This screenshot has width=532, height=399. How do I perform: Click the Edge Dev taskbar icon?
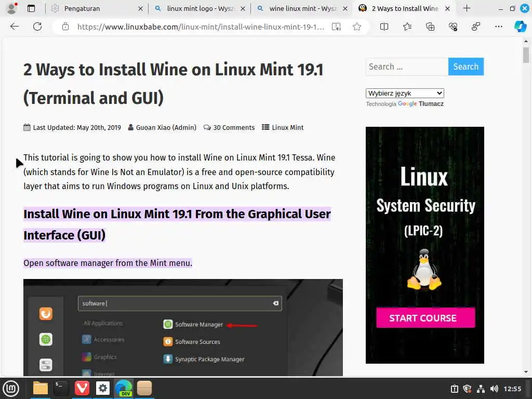(124, 388)
